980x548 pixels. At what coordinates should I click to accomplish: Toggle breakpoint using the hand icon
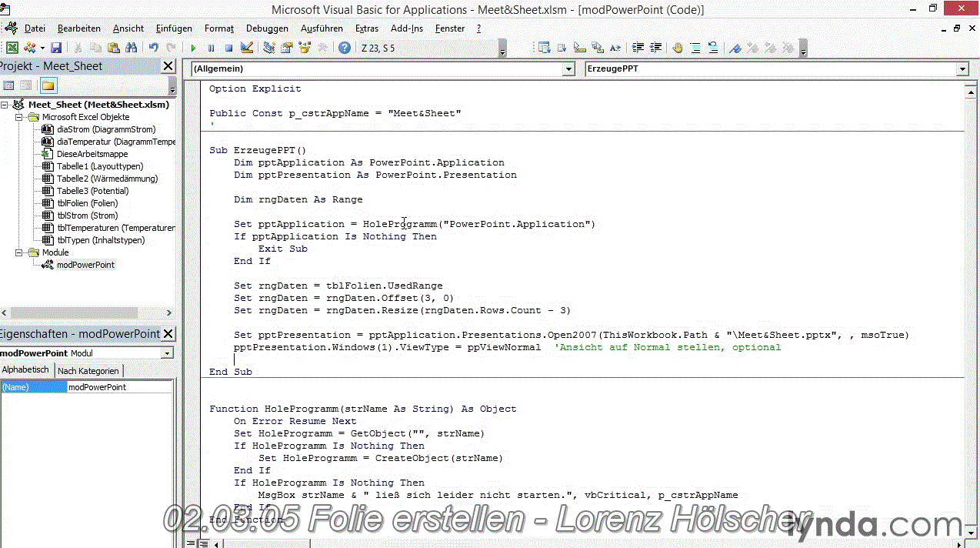coord(678,48)
